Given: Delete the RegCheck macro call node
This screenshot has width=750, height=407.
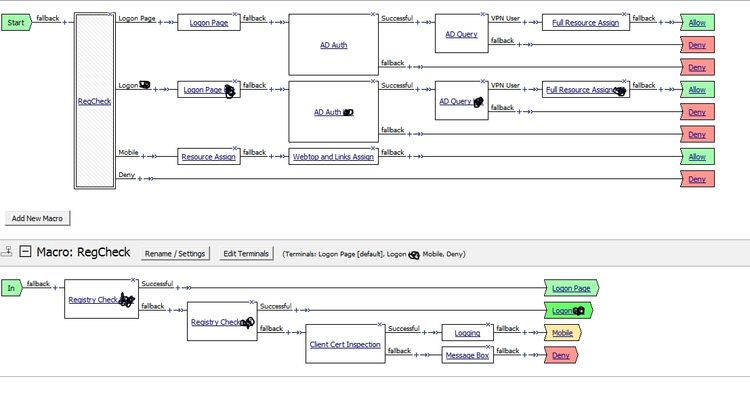Looking at the screenshot, I should click(110, 14).
